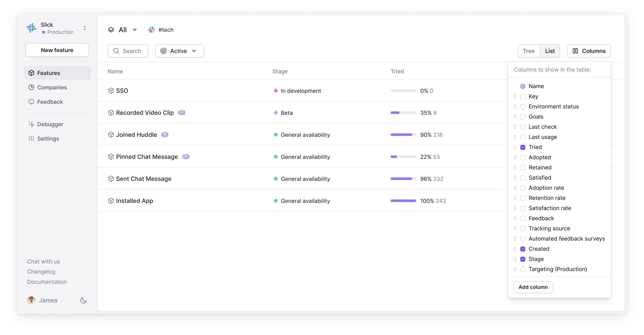Image resolution: width=644 pixels, height=335 pixels.
Task: Check the Goals column checkbox
Action: (523, 117)
